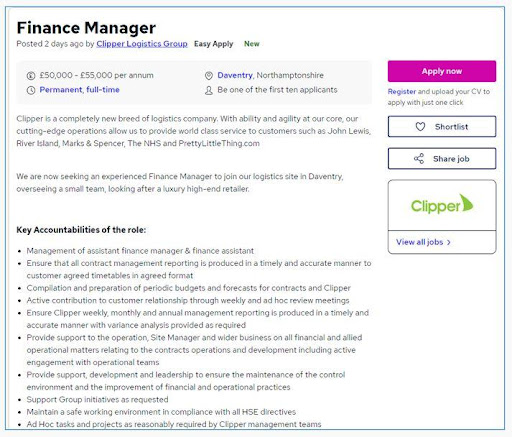Click the green New badge
This screenshot has height=437, width=512.
[252, 44]
